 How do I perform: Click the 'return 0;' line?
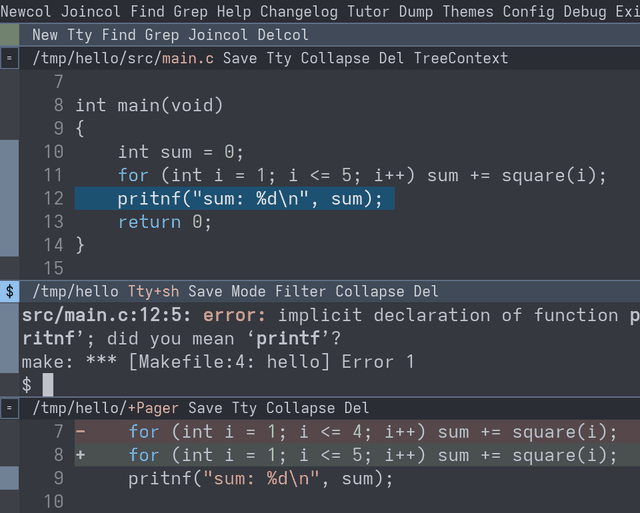click(x=165, y=222)
